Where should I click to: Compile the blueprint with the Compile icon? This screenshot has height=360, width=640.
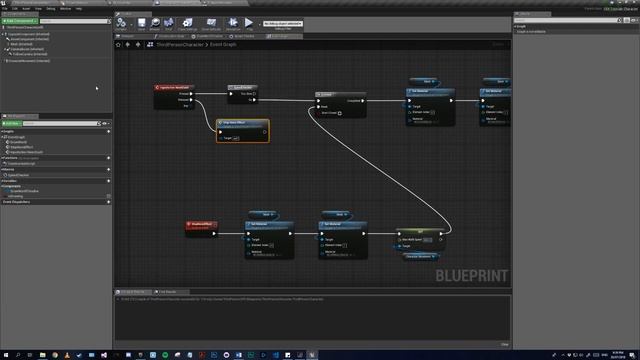(x=121, y=24)
